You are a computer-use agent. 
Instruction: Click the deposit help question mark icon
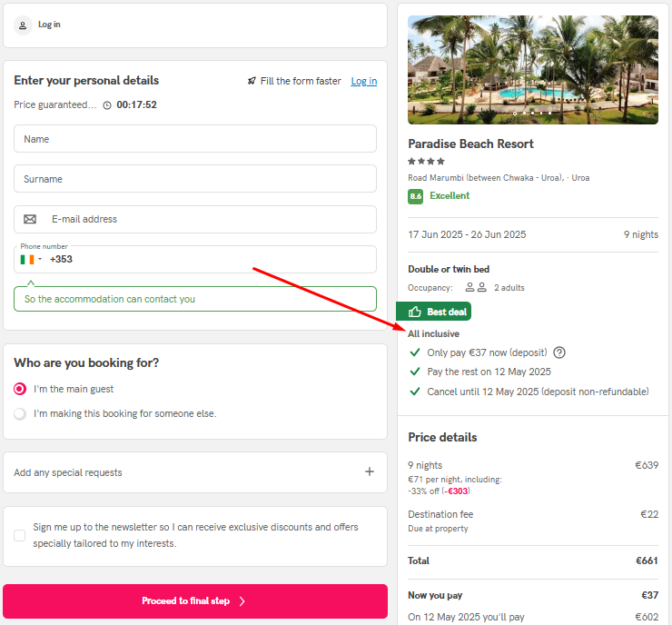click(x=559, y=352)
